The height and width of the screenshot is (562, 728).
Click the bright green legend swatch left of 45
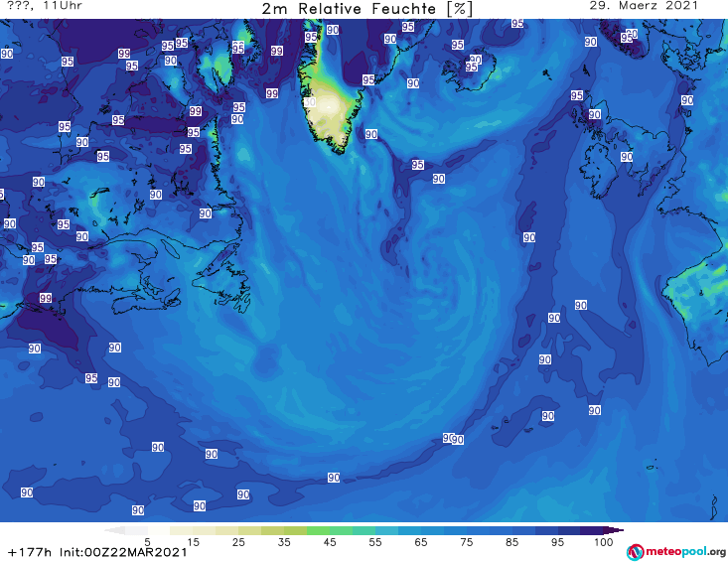point(318,530)
